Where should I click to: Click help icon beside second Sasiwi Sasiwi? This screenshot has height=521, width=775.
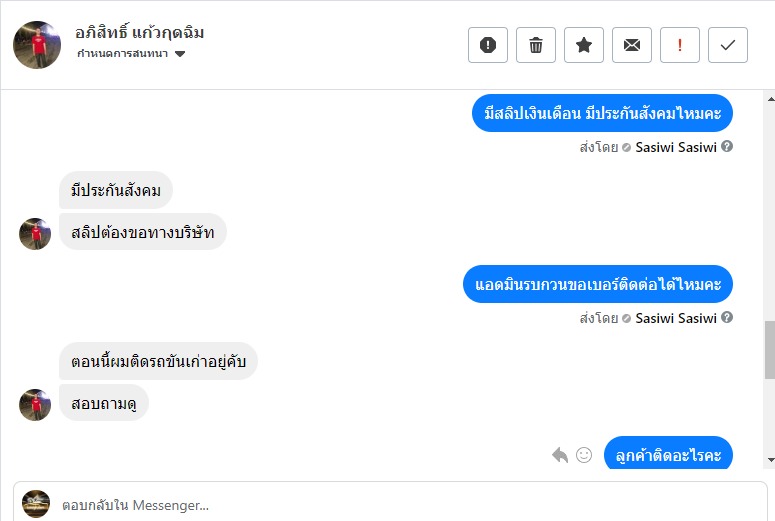pyautogui.click(x=727, y=318)
